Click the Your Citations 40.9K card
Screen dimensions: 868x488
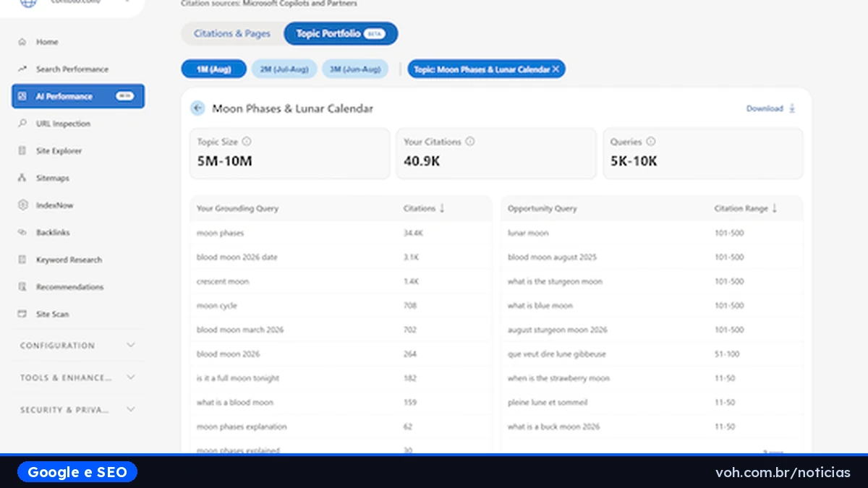[x=496, y=153]
